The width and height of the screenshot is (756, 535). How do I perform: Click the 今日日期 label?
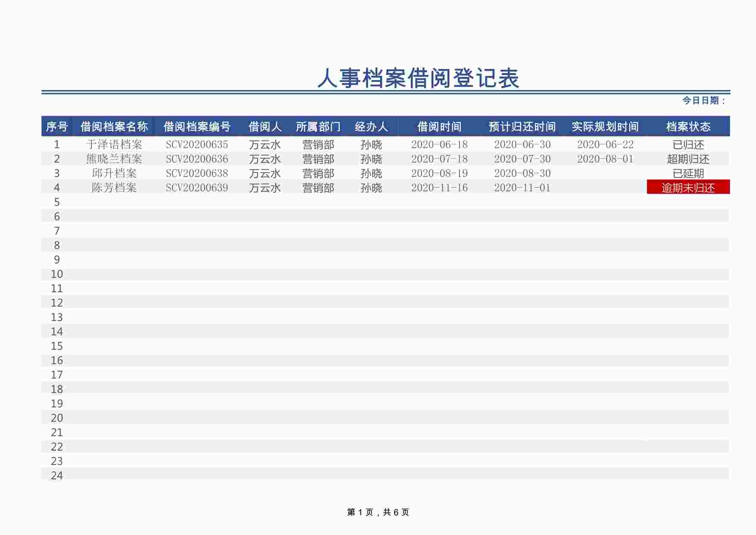704,100
